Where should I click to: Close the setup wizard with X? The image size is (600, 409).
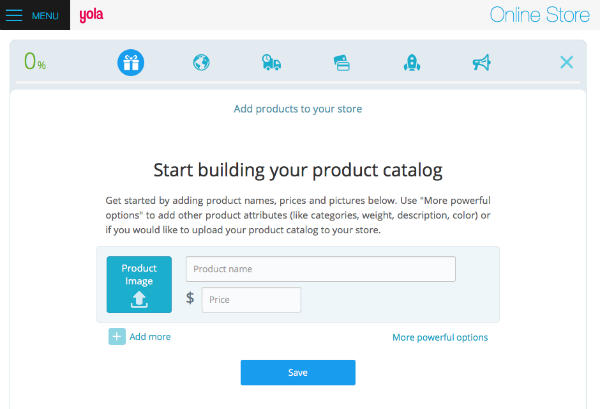click(x=566, y=62)
